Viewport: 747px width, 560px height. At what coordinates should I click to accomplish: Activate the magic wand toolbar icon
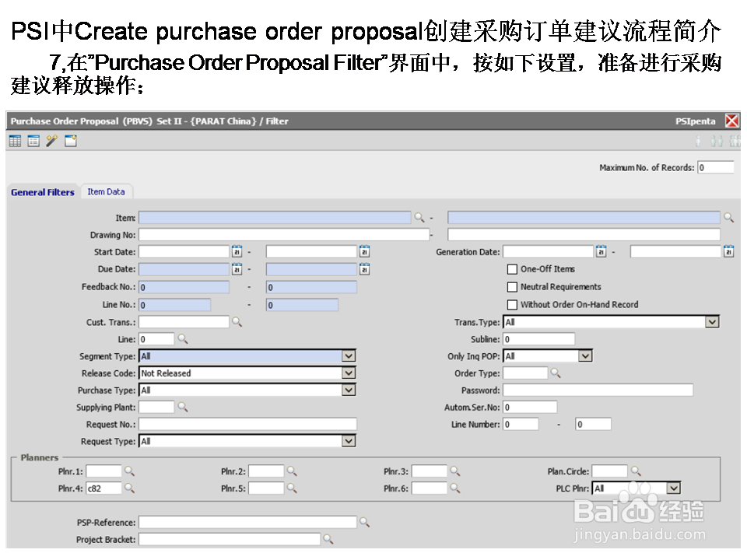tap(51, 141)
